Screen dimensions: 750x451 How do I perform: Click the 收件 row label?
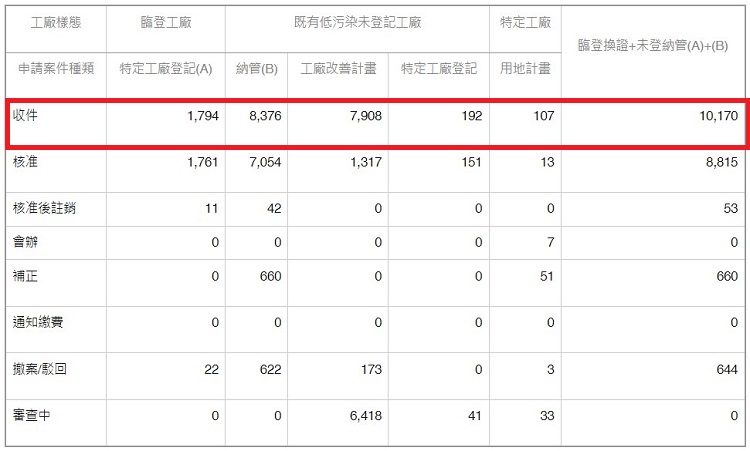pyautogui.click(x=26, y=116)
